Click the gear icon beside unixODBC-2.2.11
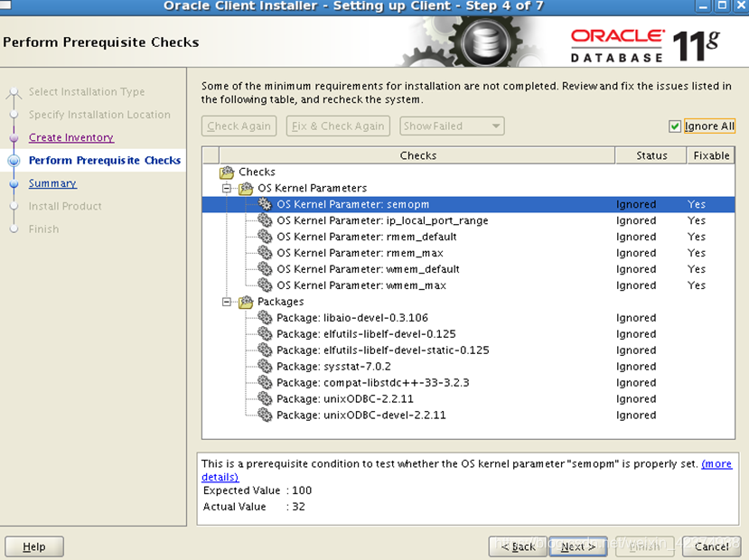 coord(265,398)
